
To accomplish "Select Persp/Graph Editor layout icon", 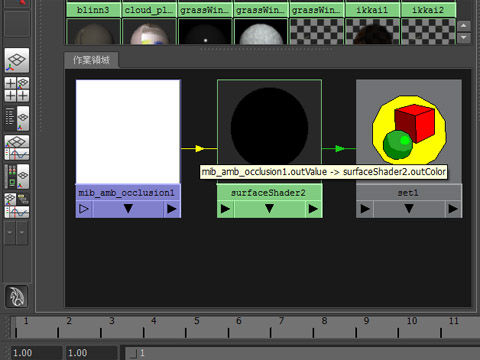I will 17,147.
